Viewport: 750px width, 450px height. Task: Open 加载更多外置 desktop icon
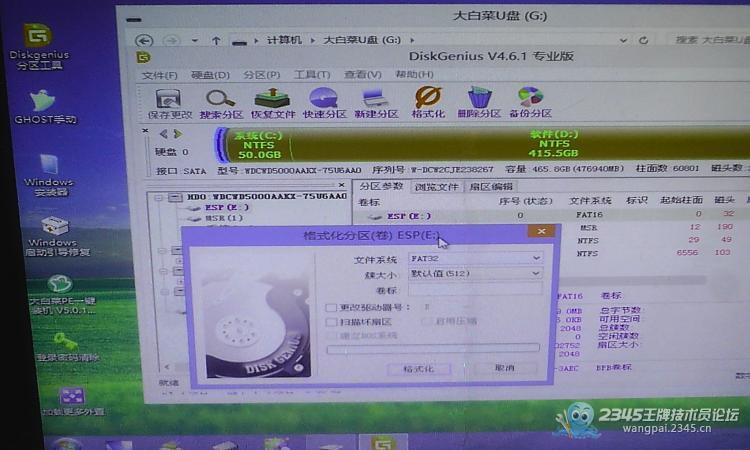click(72, 402)
